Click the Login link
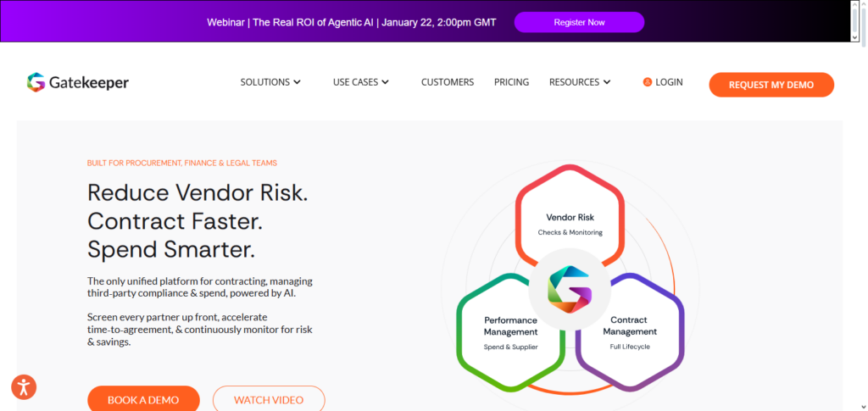The height and width of the screenshot is (411, 868). (x=669, y=82)
